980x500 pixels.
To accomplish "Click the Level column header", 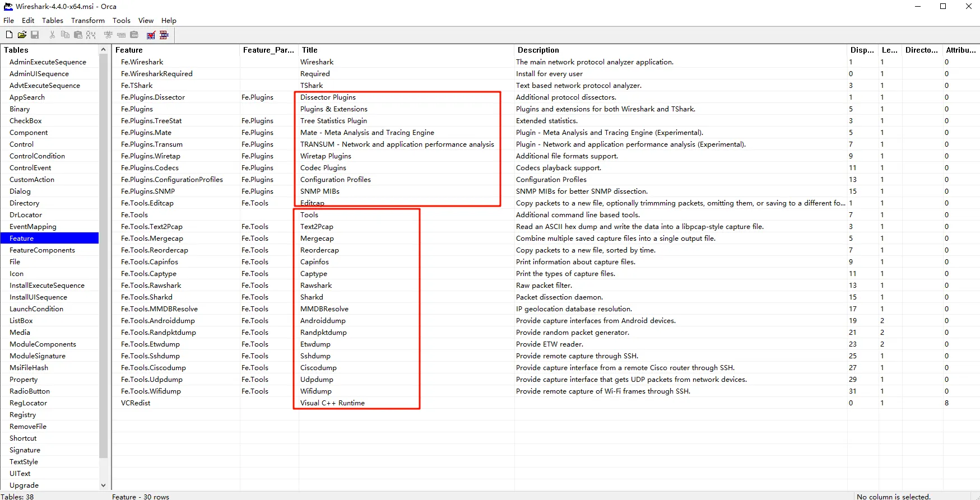I will coord(890,50).
